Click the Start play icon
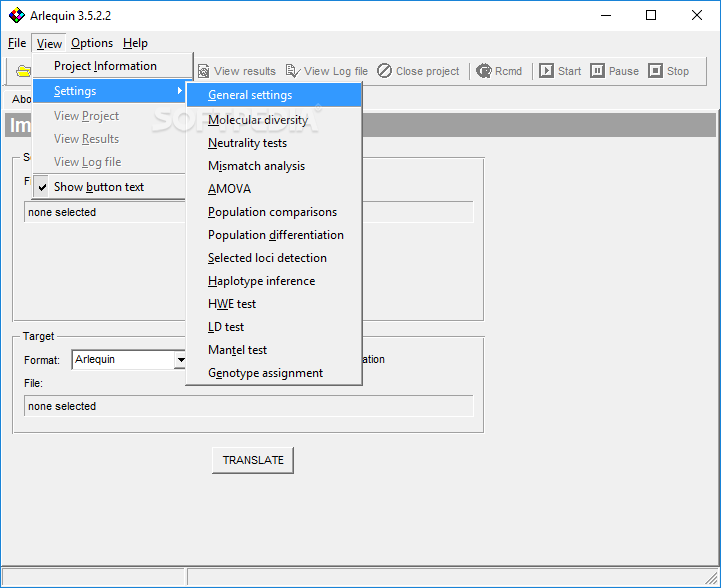 click(546, 71)
